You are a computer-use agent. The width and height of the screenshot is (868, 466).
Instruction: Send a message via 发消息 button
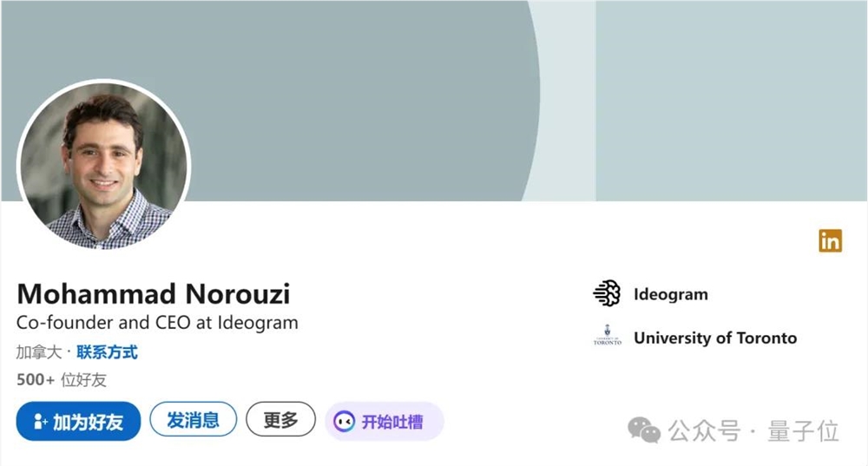coord(194,419)
